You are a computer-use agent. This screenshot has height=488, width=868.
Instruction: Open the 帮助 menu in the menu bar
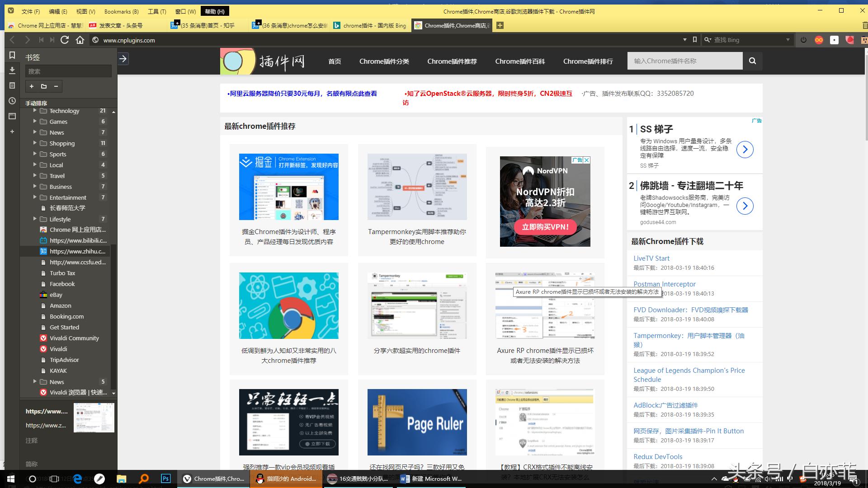click(215, 11)
